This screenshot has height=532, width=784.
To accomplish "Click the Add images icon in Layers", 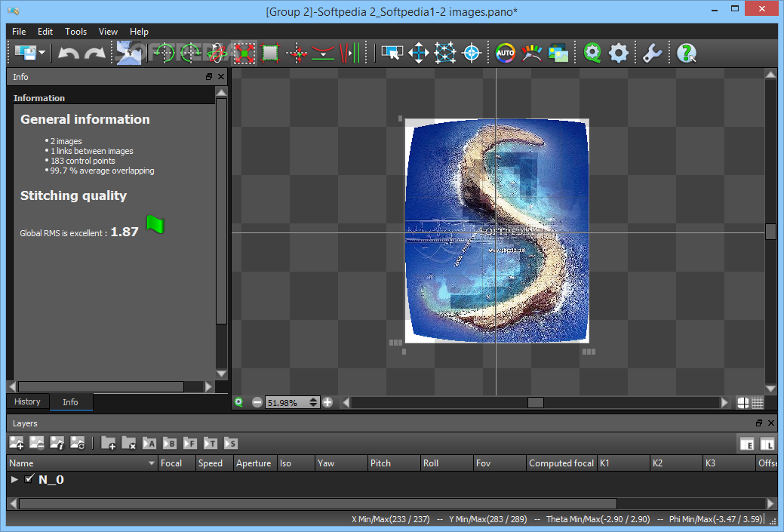I will point(17,443).
